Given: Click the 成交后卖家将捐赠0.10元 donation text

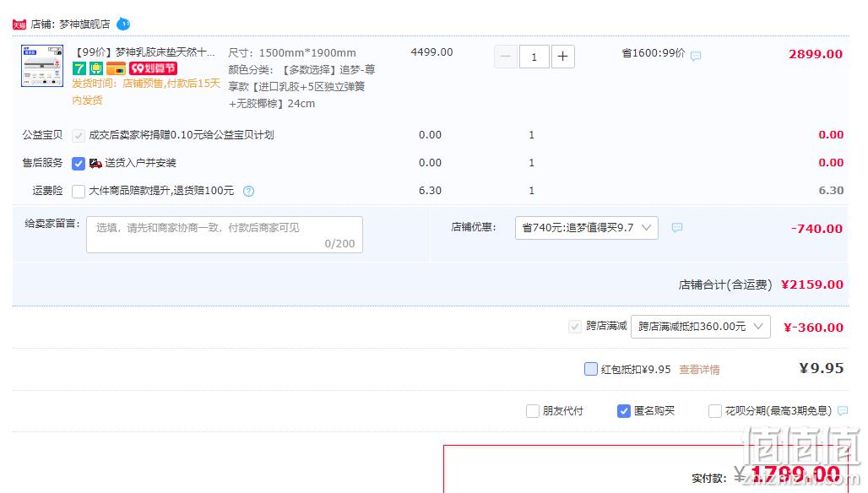Looking at the screenshot, I should point(181,135).
